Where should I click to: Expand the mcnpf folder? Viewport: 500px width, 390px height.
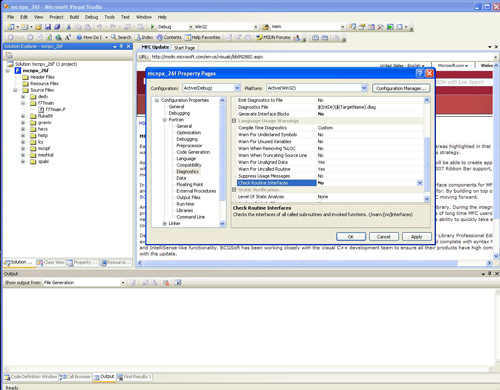(23, 149)
